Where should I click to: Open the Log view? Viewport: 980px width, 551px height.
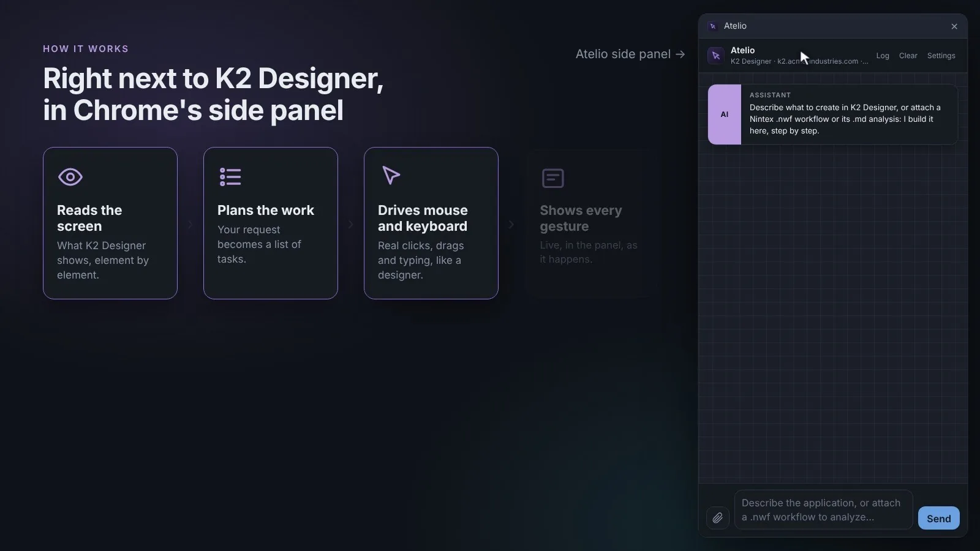883,56
